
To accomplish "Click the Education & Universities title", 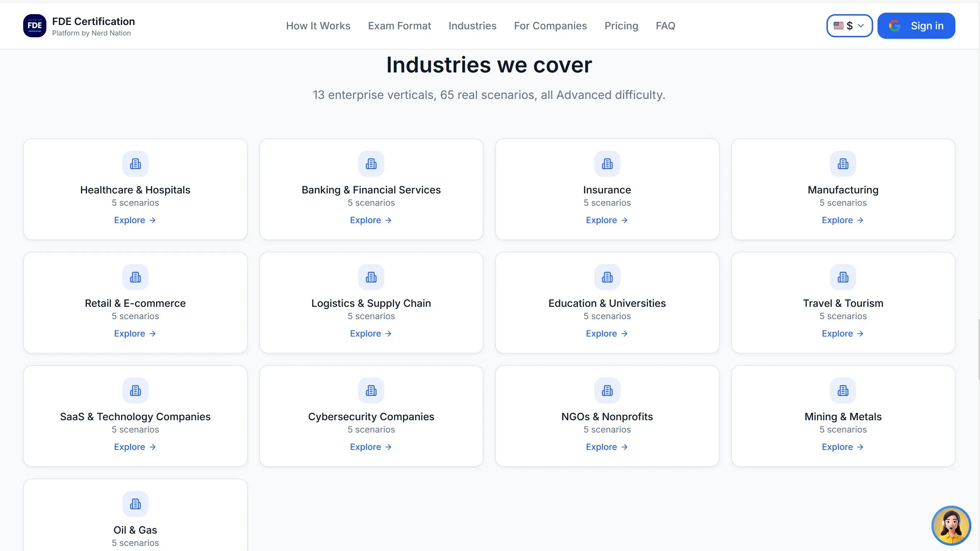I will [x=607, y=303].
